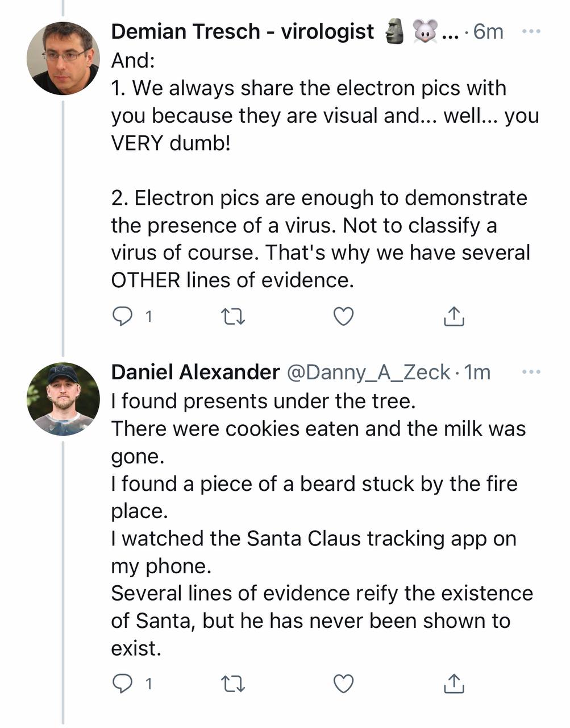
Task: Open more options on Daniel's tweet
Action: point(532,371)
